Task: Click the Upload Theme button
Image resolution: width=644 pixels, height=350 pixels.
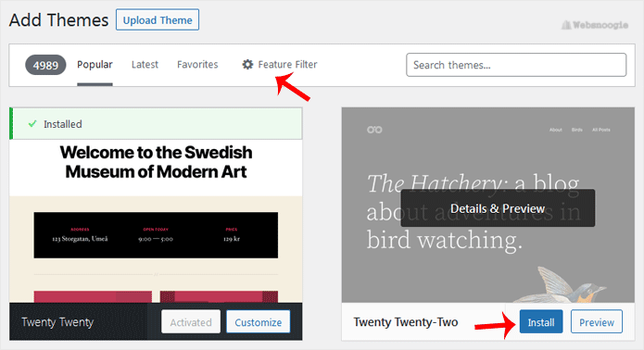Action: [158, 19]
